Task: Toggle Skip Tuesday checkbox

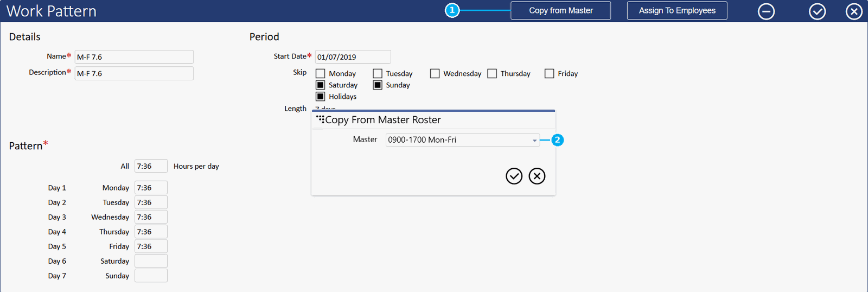Action: pos(378,73)
